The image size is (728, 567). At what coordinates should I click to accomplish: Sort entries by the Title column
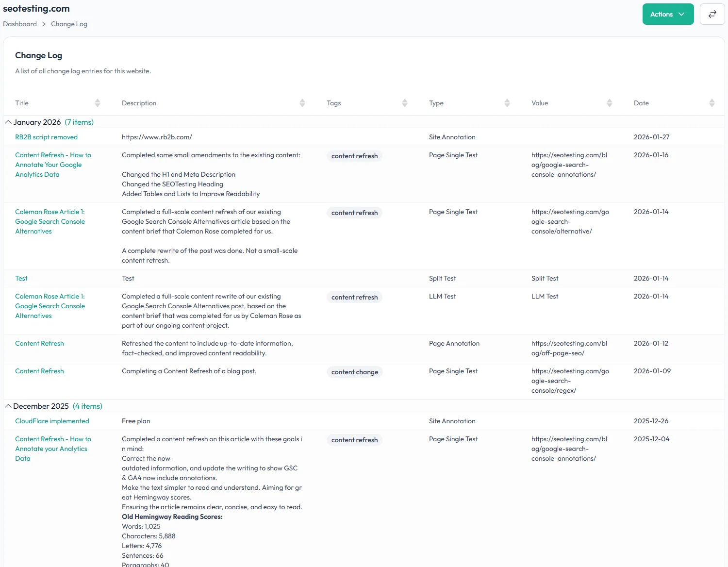point(97,103)
